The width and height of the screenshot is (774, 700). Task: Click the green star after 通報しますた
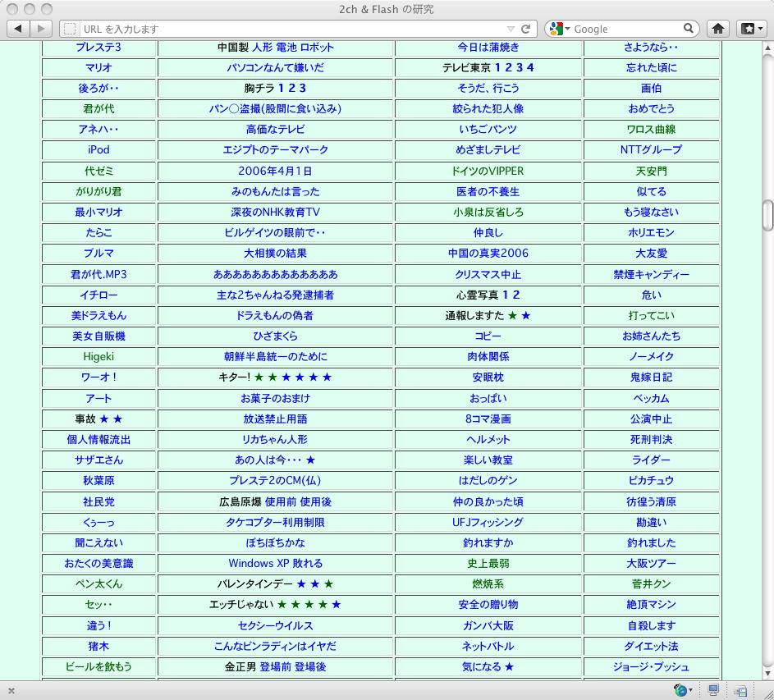click(512, 315)
